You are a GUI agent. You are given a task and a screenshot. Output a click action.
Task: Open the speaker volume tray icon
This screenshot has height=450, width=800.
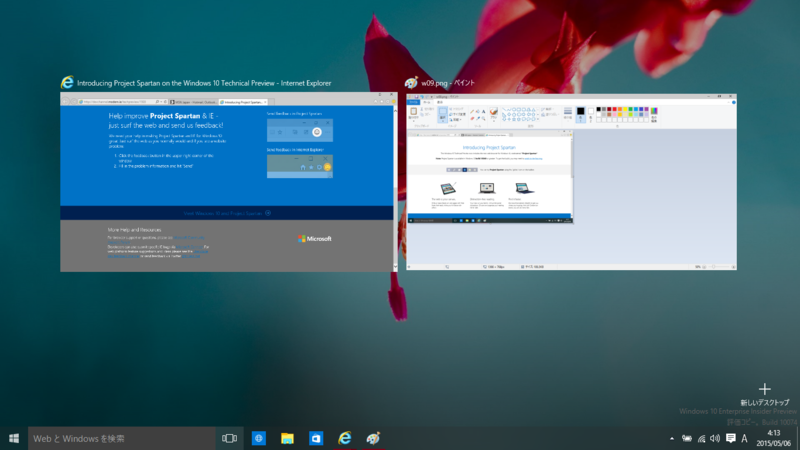[715, 438]
